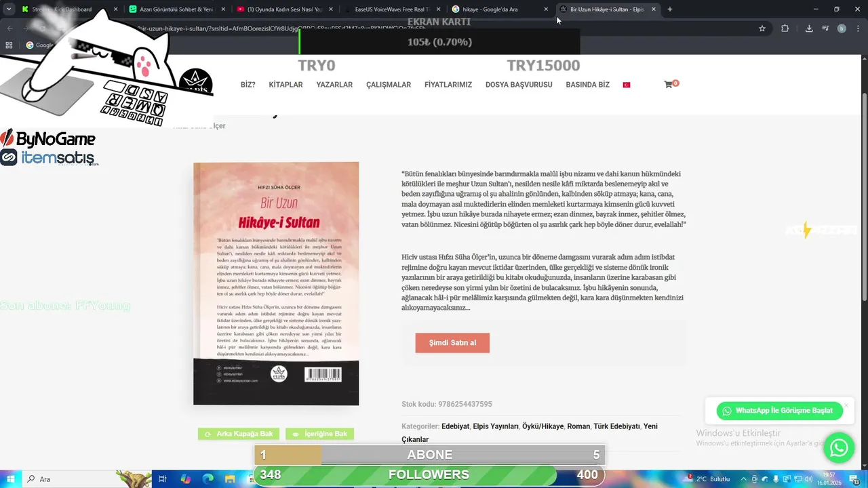Click the stock code 9786254437595 text
This screenshot has width=868, height=488.
tap(465, 405)
